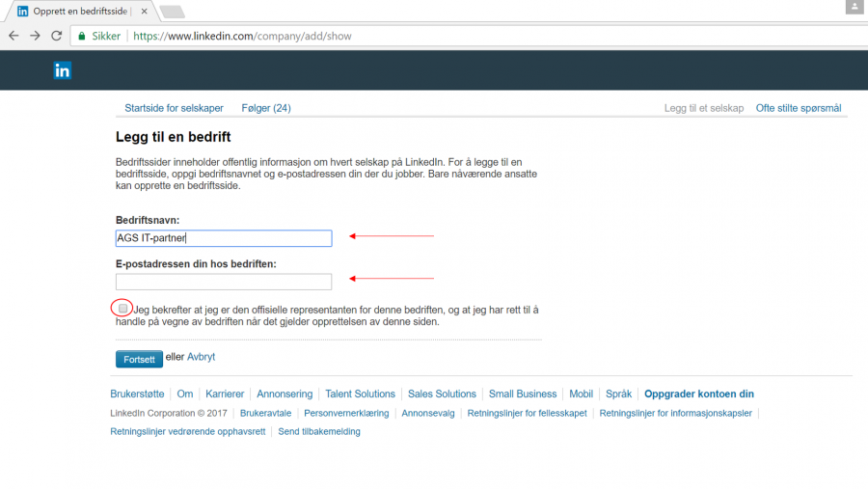Click 'Oppgrader kontoen din' footer link
The width and height of the screenshot is (868, 489).
click(x=699, y=394)
